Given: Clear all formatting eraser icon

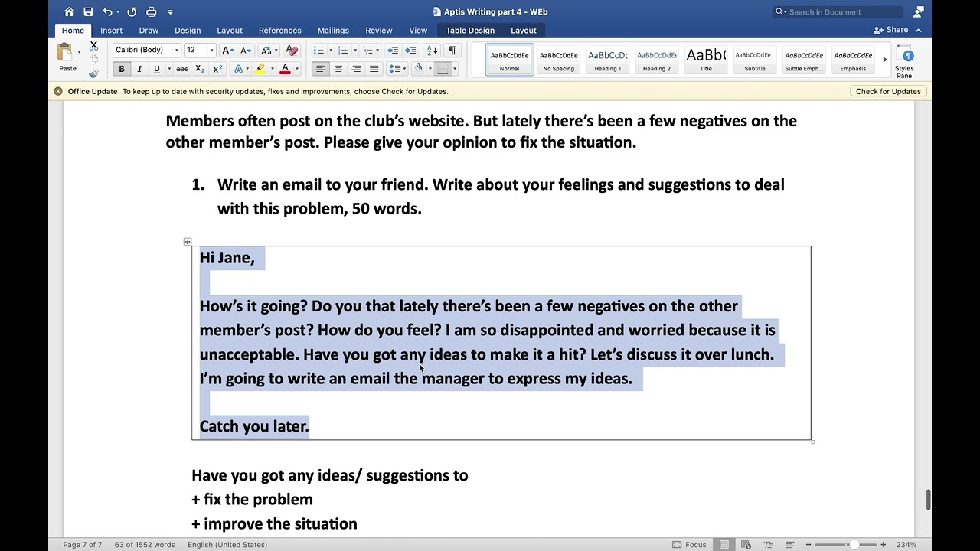Looking at the screenshot, I should pos(291,50).
